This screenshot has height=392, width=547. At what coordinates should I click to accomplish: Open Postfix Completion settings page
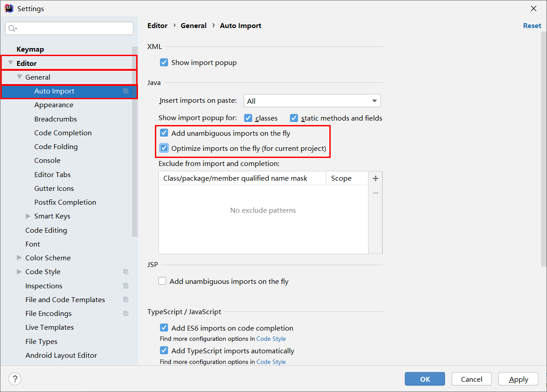tap(65, 202)
